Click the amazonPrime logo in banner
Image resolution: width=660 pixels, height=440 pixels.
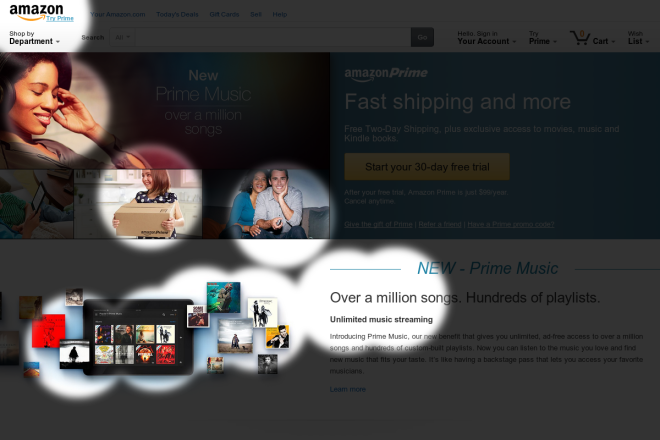[386, 73]
